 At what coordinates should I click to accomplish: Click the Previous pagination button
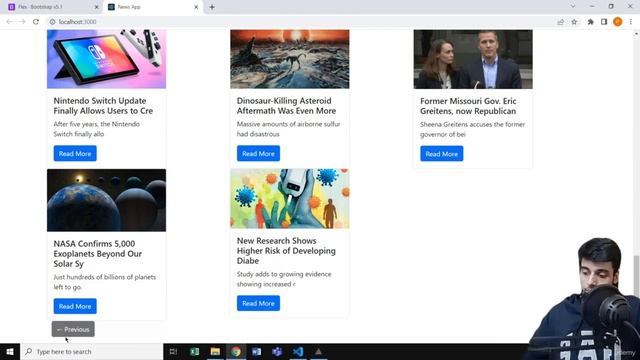[73, 329]
